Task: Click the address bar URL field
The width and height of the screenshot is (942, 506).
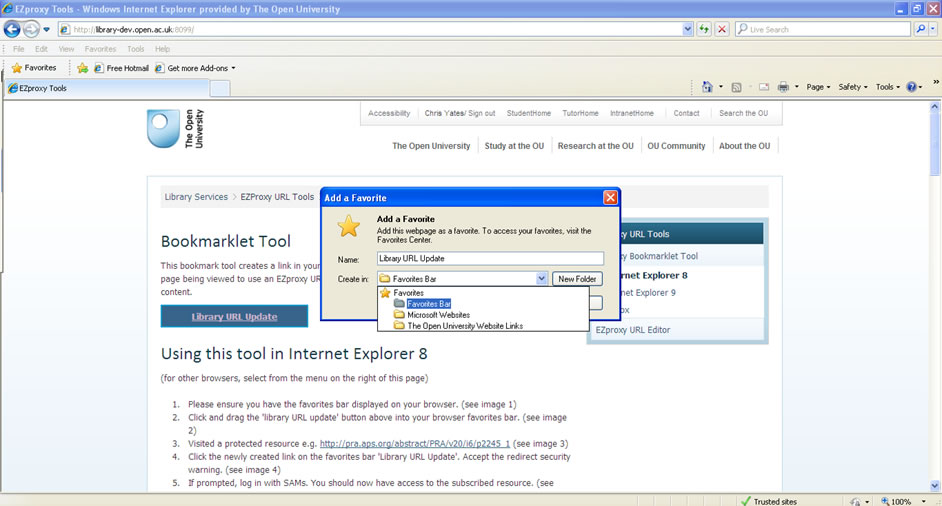Action: click(x=370, y=29)
